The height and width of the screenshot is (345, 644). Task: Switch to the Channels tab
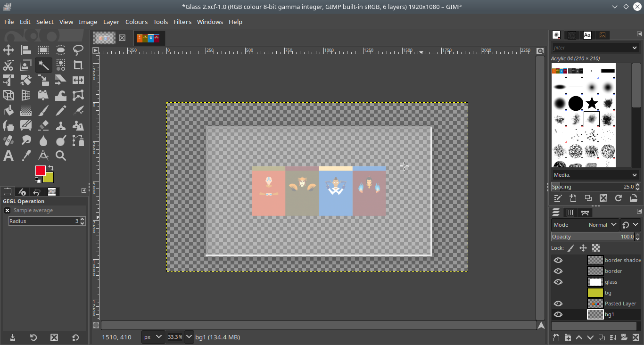pos(570,213)
